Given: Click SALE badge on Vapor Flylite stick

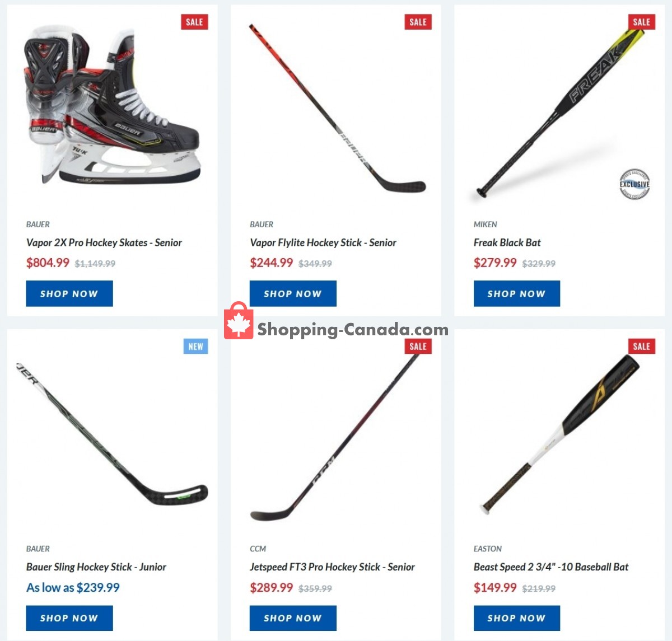Looking at the screenshot, I should pos(418,22).
